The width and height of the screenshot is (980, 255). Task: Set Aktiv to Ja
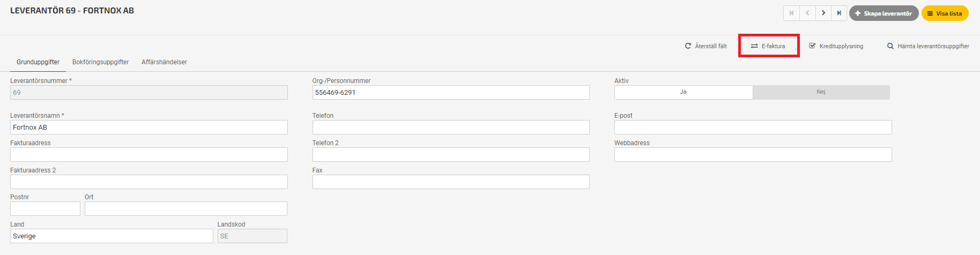tap(684, 92)
